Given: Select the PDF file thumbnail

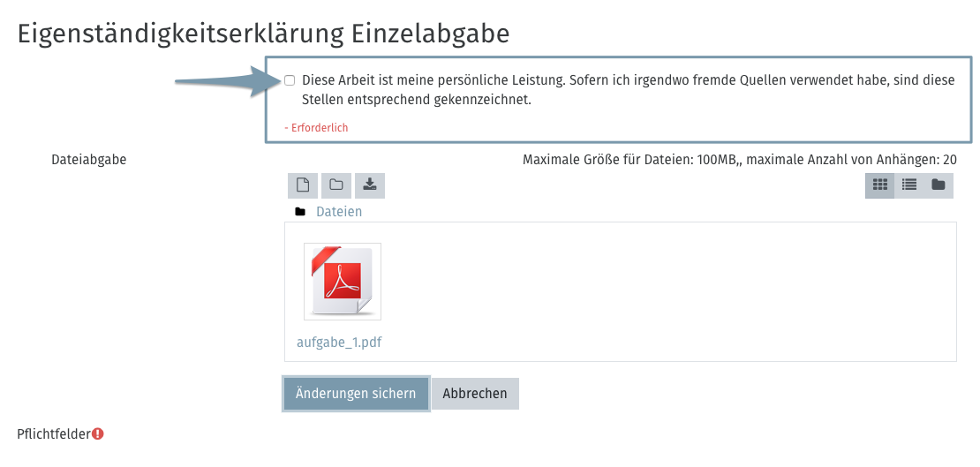Looking at the screenshot, I should click(x=343, y=282).
